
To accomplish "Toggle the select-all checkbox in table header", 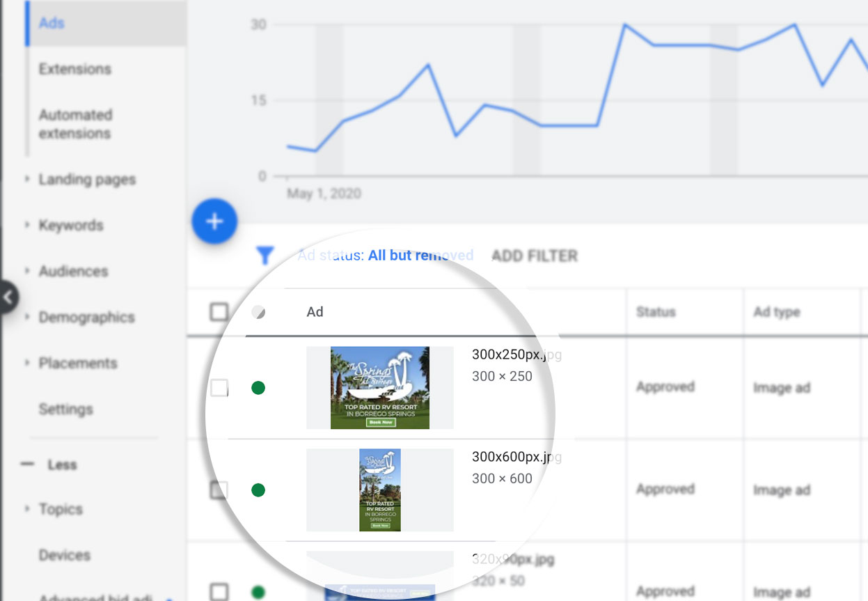I will point(219,312).
